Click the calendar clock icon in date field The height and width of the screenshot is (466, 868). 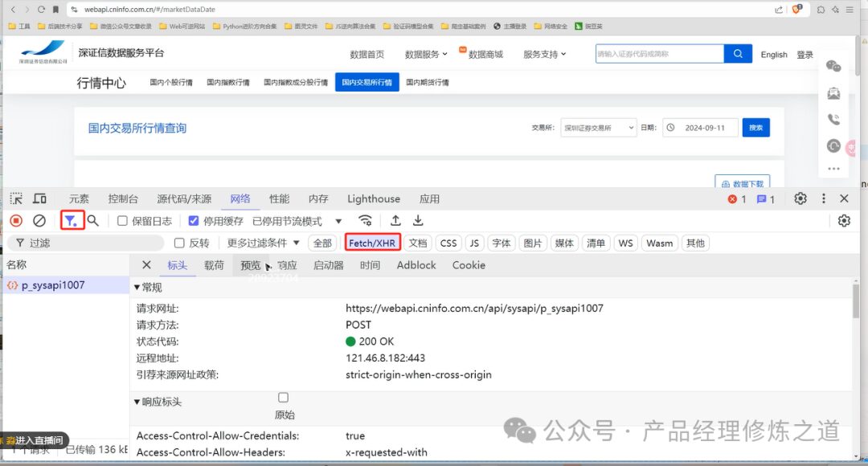pyautogui.click(x=671, y=127)
